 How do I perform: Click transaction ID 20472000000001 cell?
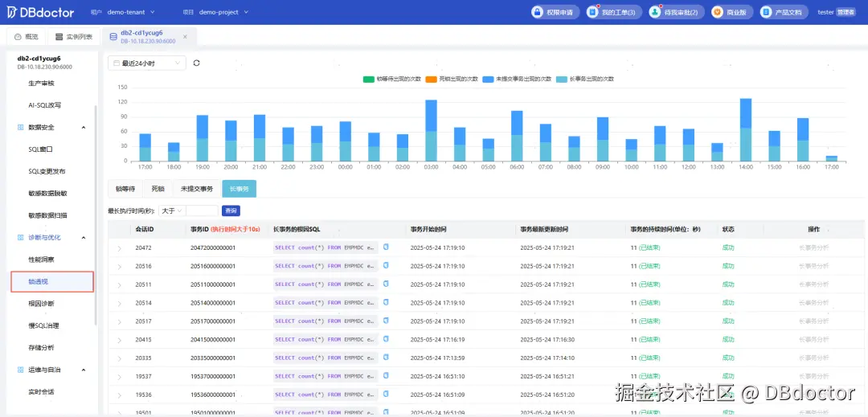213,247
